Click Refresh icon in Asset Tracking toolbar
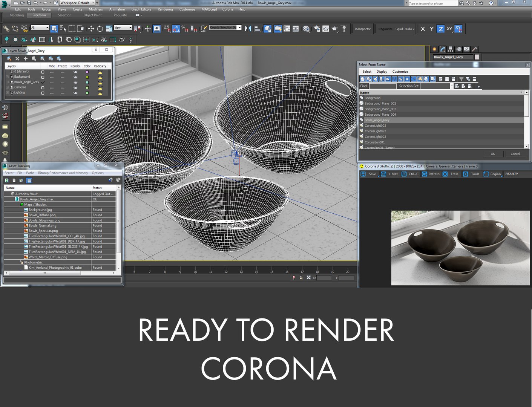Image resolution: width=532 pixels, height=407 pixels. point(6,181)
